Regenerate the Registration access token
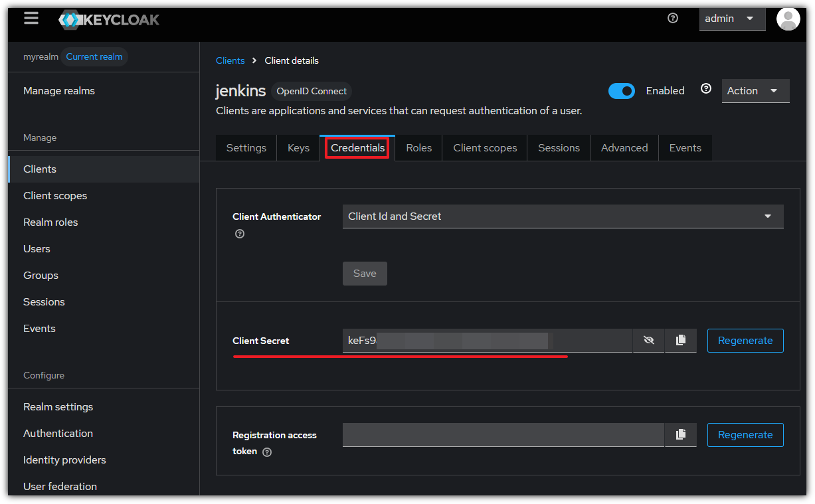The image size is (815, 504). click(x=745, y=435)
